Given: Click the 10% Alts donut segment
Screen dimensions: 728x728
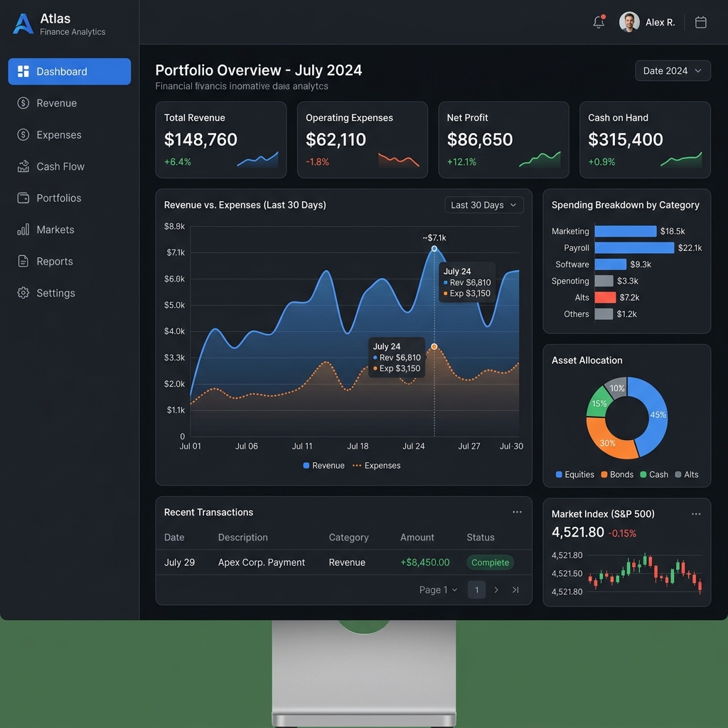Looking at the screenshot, I should tap(616, 387).
